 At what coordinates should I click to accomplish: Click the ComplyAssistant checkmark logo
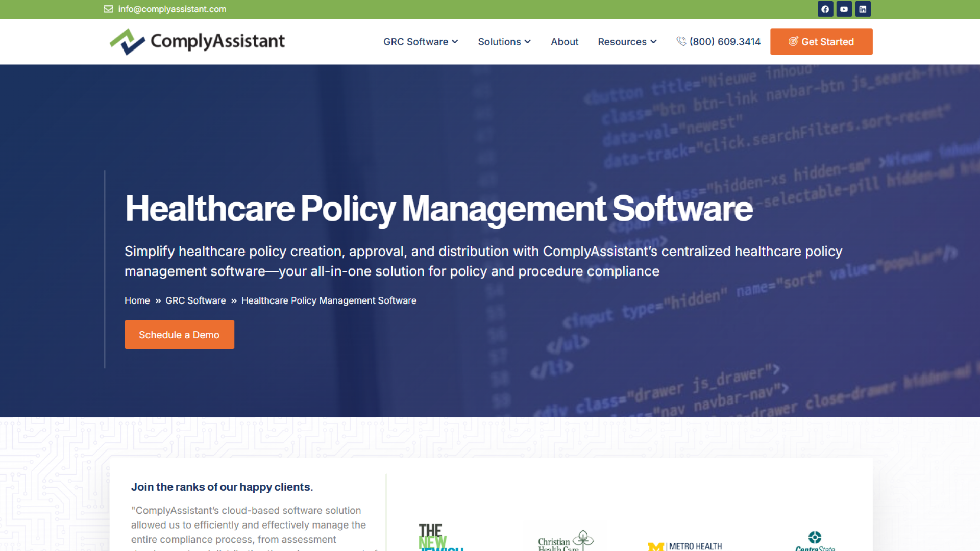[x=126, y=41]
